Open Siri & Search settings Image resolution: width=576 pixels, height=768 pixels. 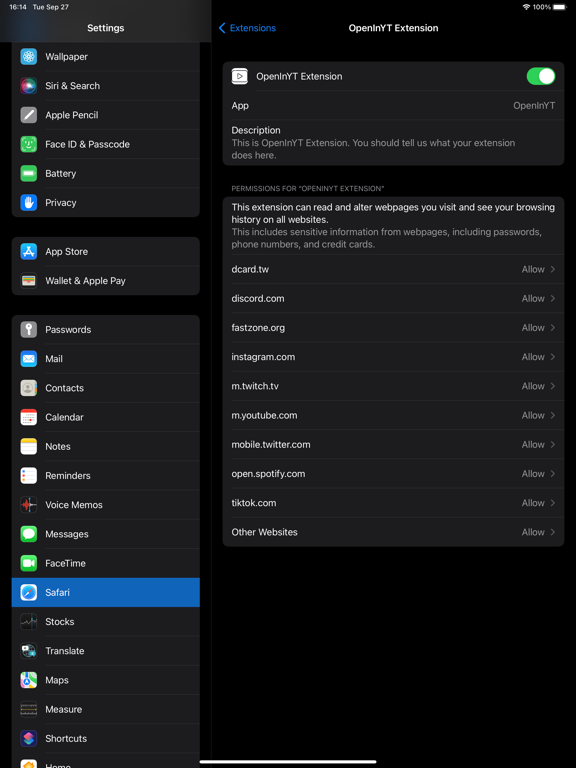106,86
